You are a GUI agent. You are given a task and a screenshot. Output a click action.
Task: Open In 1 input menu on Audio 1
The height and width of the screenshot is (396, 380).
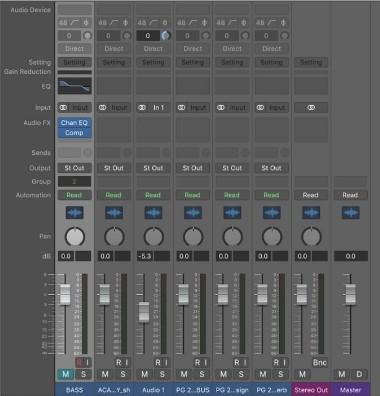(x=159, y=108)
